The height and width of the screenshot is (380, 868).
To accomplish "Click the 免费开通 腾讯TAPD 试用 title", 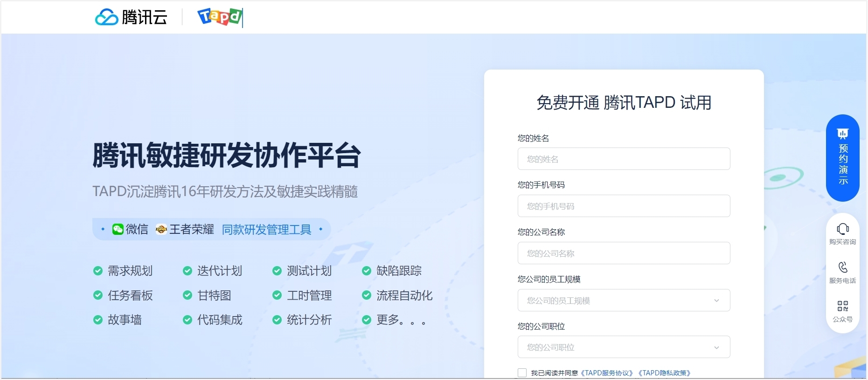I will click(x=624, y=102).
